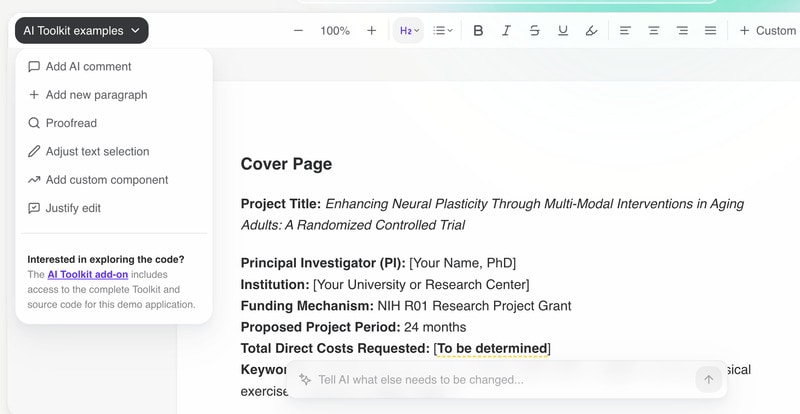Expand the list style dropdown

coord(442,31)
